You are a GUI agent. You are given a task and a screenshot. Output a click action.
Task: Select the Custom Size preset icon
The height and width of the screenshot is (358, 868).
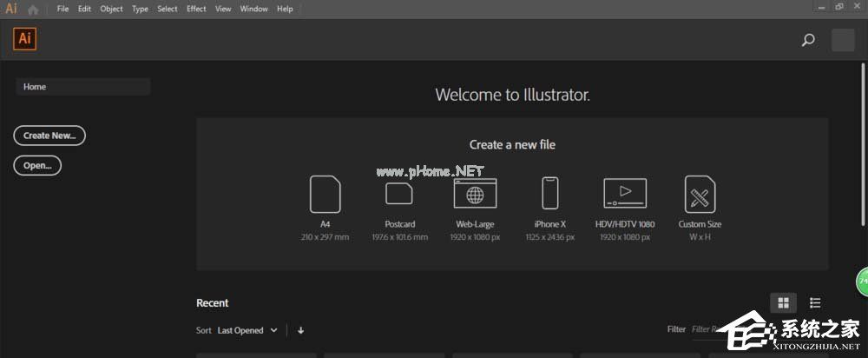(x=700, y=194)
